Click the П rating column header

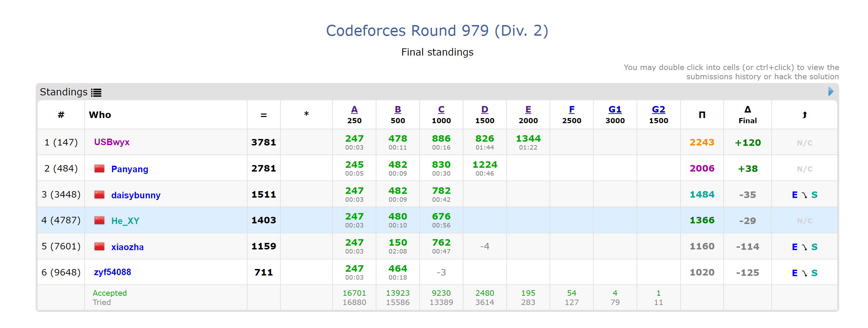(702, 115)
